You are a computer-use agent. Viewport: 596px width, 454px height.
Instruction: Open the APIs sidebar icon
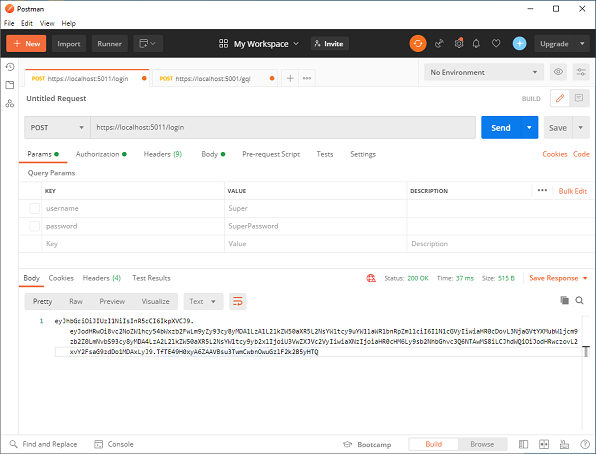(10, 103)
